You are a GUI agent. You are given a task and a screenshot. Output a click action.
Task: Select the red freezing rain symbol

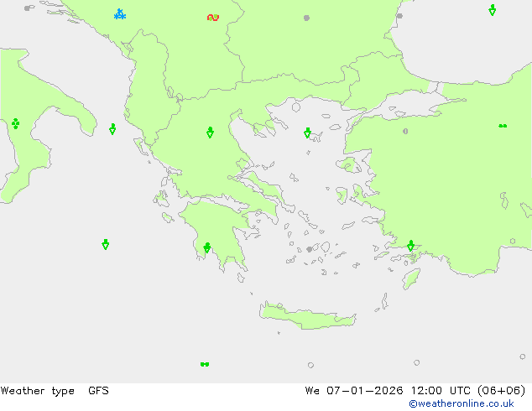(213, 18)
